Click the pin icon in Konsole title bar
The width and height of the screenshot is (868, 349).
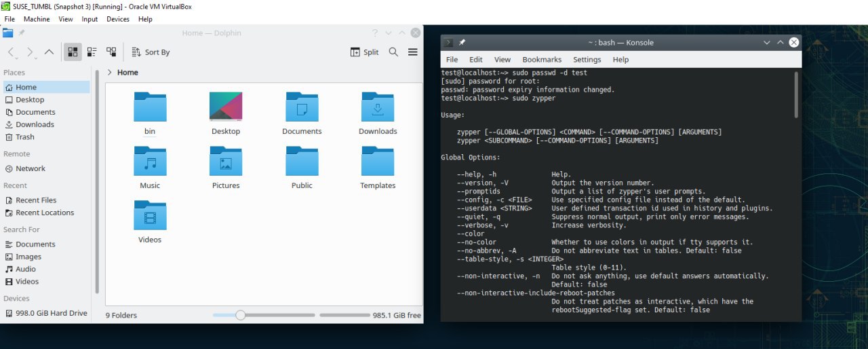462,42
